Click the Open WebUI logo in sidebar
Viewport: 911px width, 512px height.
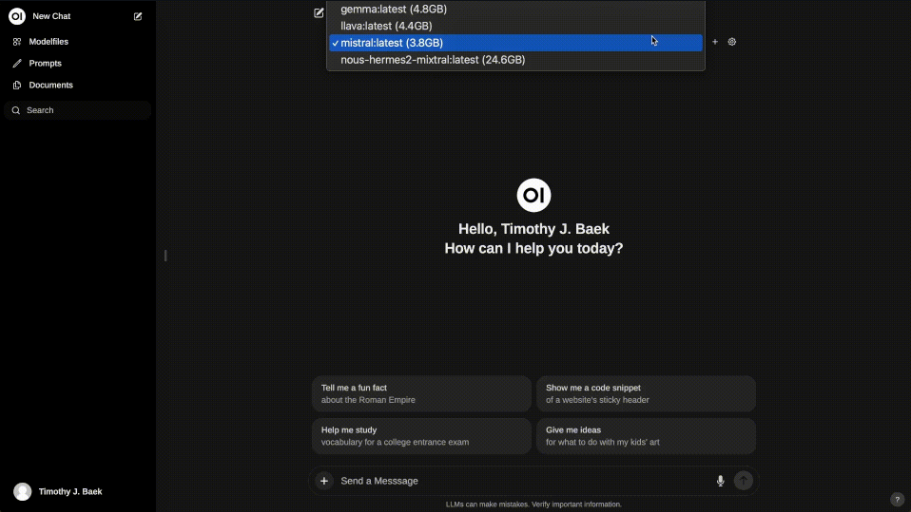tap(17, 16)
